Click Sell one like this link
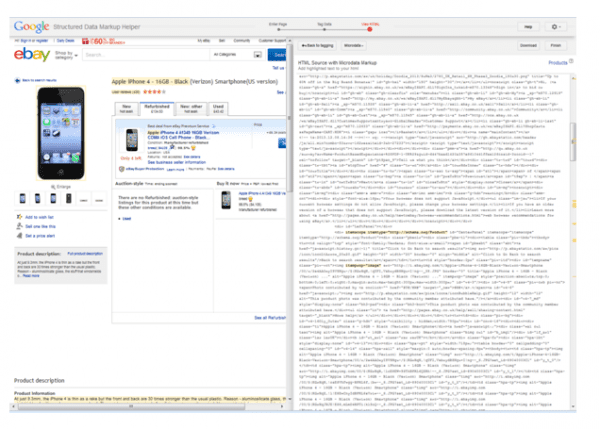 pyautogui.click(x=41, y=227)
